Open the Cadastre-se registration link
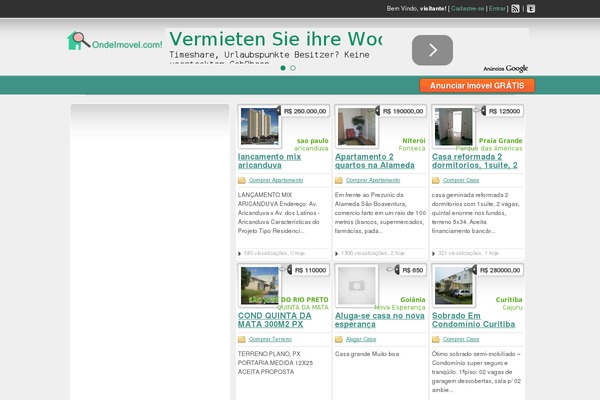 (x=467, y=8)
